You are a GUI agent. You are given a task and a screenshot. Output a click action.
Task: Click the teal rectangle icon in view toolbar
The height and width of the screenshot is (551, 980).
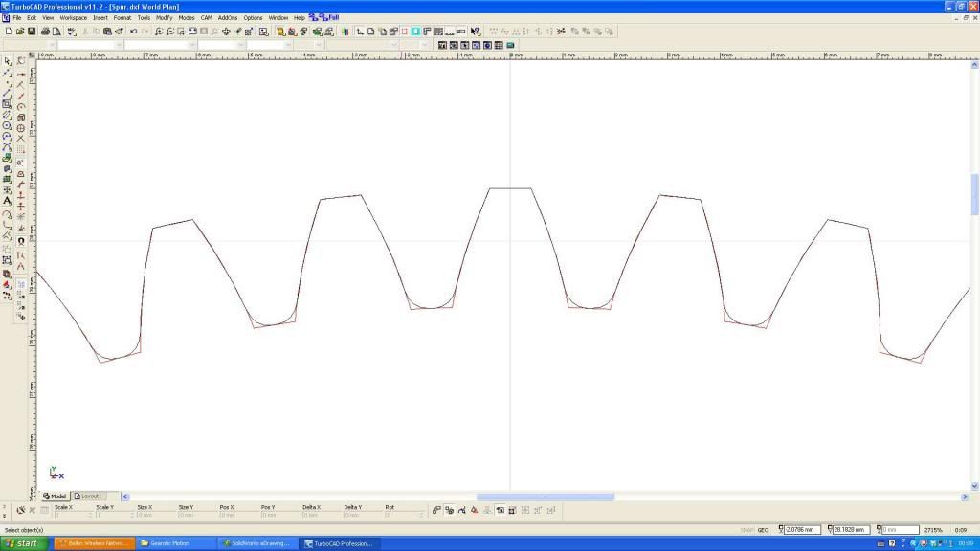tap(511, 45)
